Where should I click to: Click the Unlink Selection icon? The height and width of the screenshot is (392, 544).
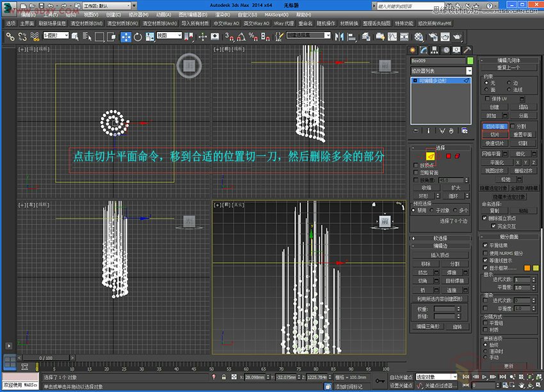pos(22,36)
